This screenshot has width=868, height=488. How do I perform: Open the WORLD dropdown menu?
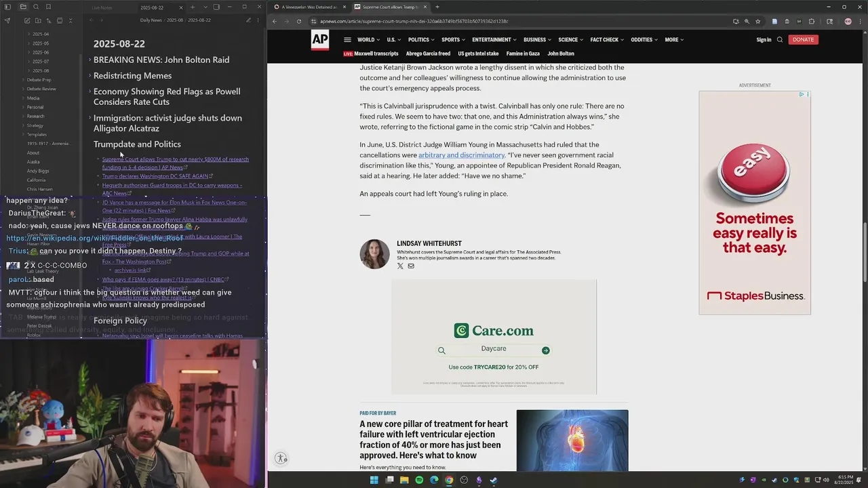[x=368, y=40]
